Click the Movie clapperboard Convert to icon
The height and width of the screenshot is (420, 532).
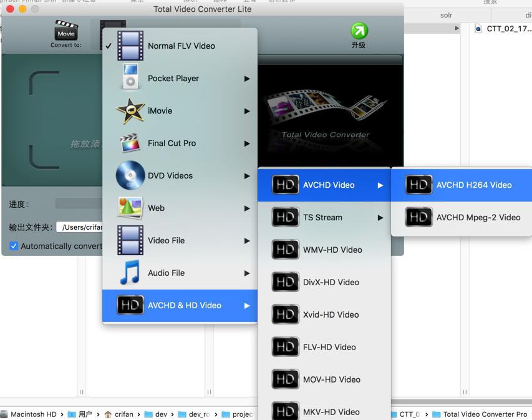[x=66, y=30]
